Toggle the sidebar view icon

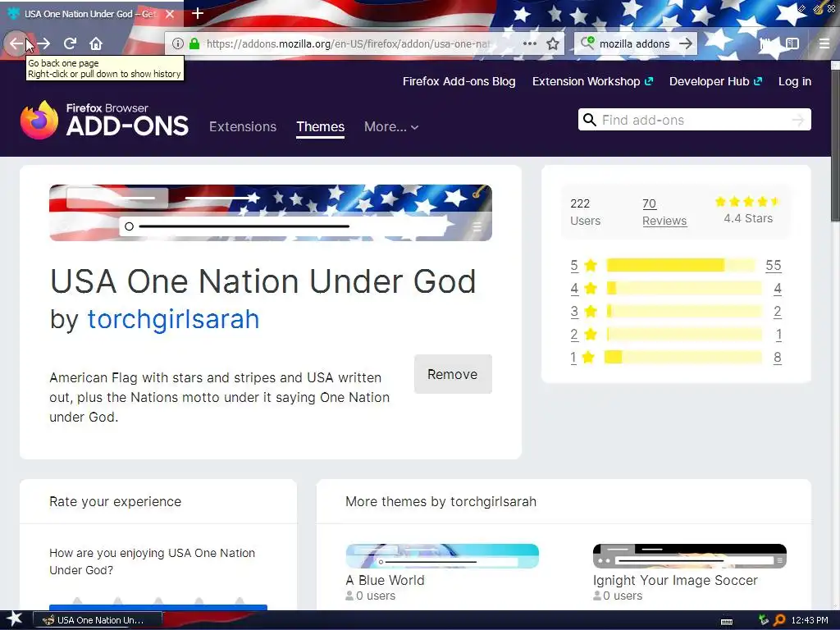click(792, 43)
